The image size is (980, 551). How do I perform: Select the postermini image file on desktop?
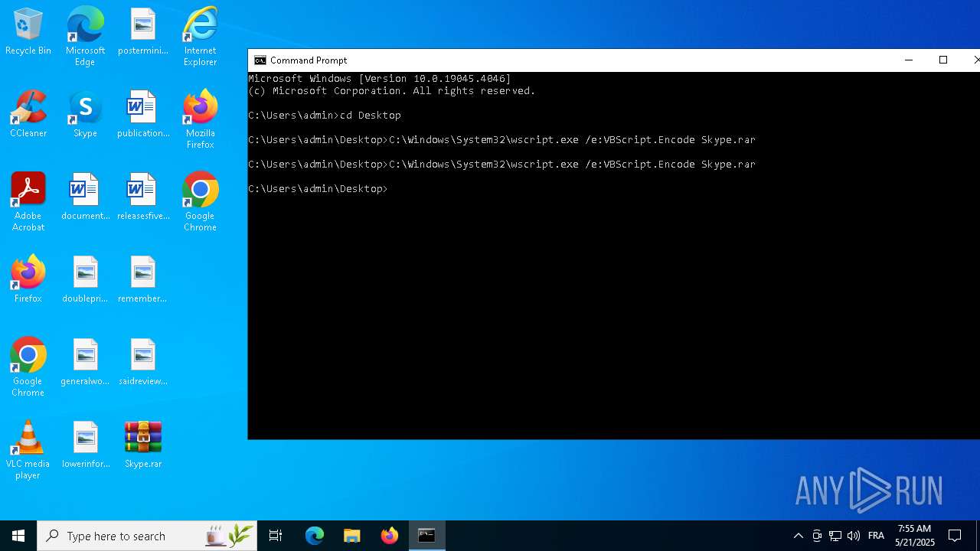[142, 32]
